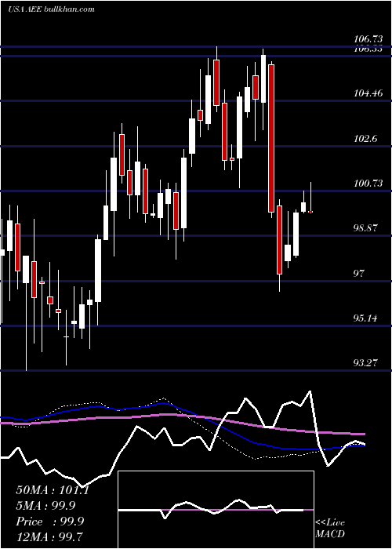Click the 93.27 price level label
392x549 pixels.
pyautogui.click(x=366, y=362)
